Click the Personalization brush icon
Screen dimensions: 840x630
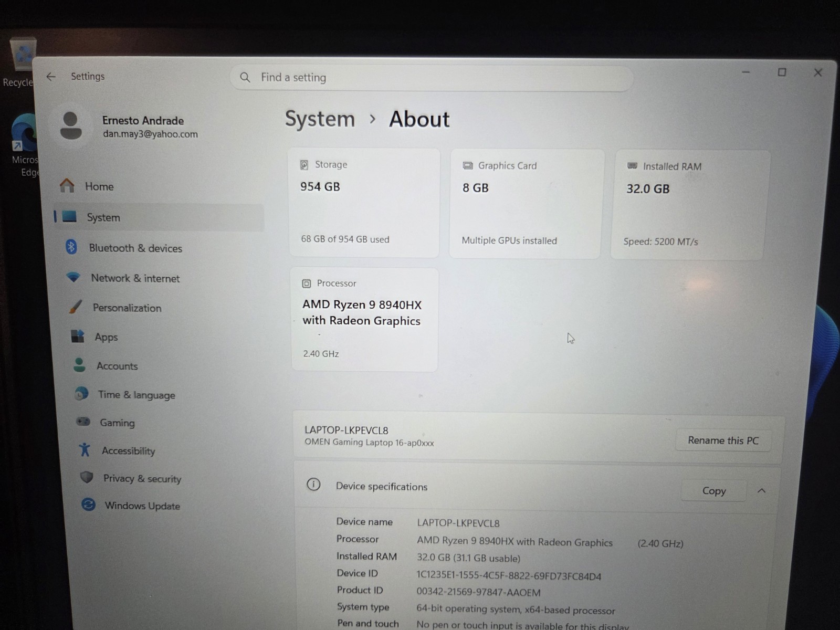click(x=76, y=307)
